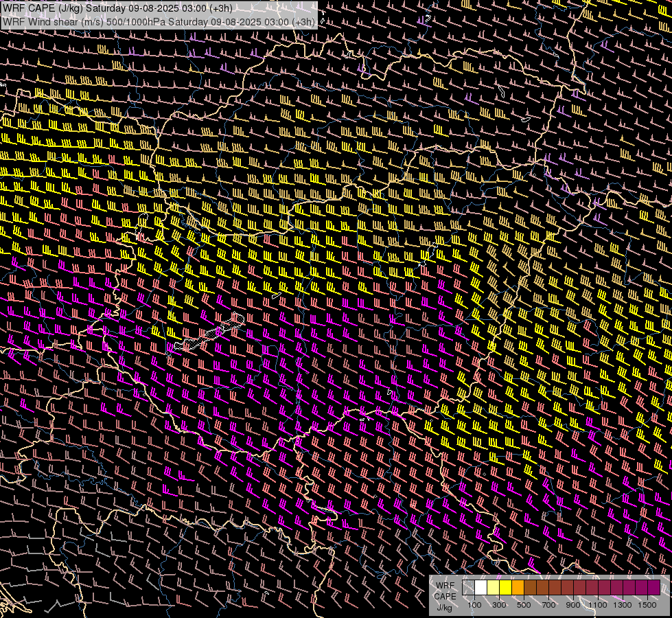Screen dimensions: 672x618
Task: Click the 500 legend value
Action: pyautogui.click(x=524, y=605)
